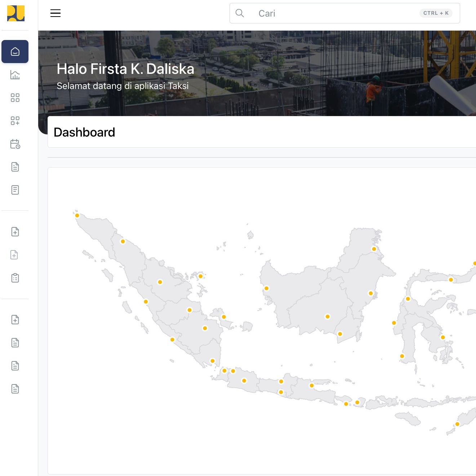Select the map marker on Timor island

tap(457, 424)
